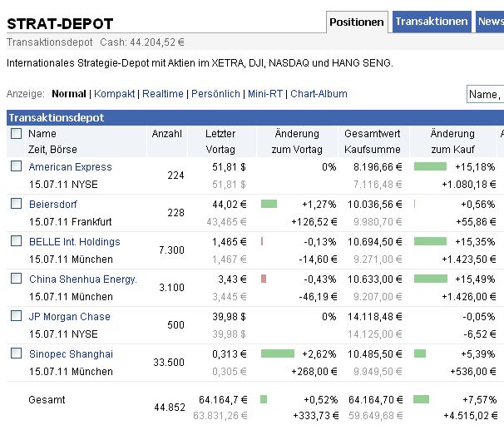Viewport: 504px width, 430px height.
Task: Click Sinopec Shanghai day-change green bar
Action: pos(278,353)
